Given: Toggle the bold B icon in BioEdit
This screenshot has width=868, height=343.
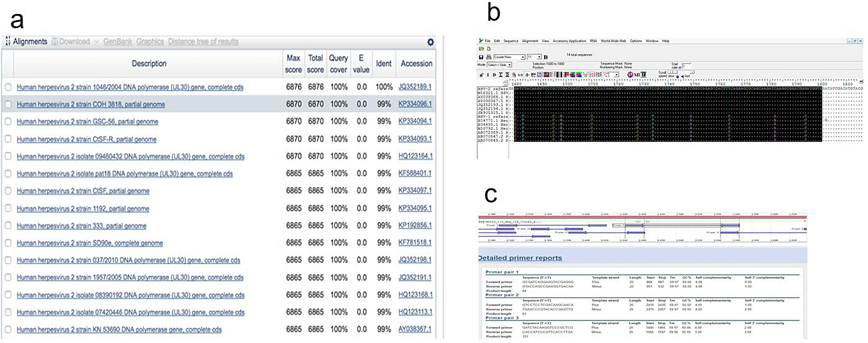Looking at the screenshot, I should tap(546, 57).
